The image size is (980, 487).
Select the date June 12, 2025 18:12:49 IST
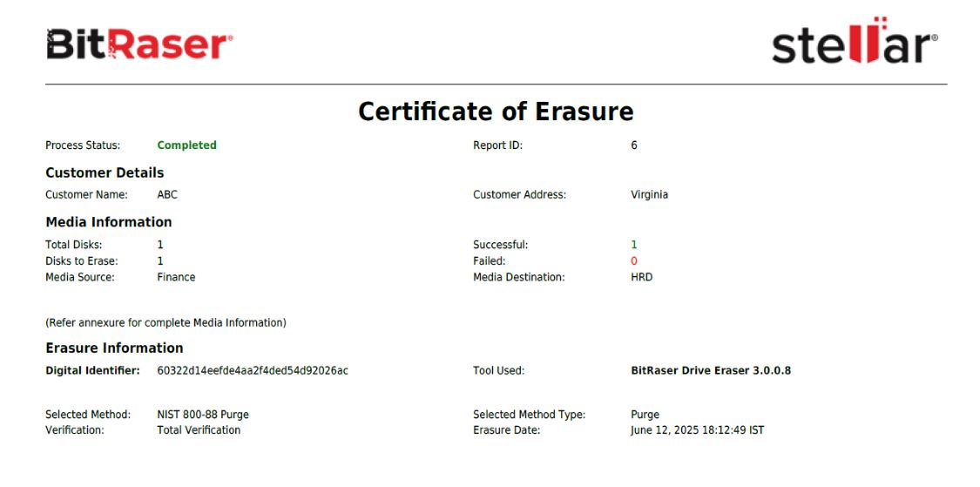(x=698, y=430)
